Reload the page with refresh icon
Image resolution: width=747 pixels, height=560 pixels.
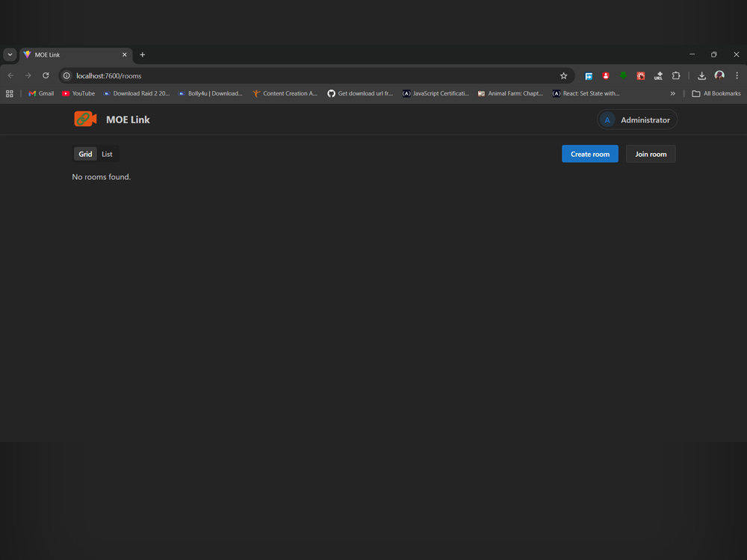click(46, 75)
